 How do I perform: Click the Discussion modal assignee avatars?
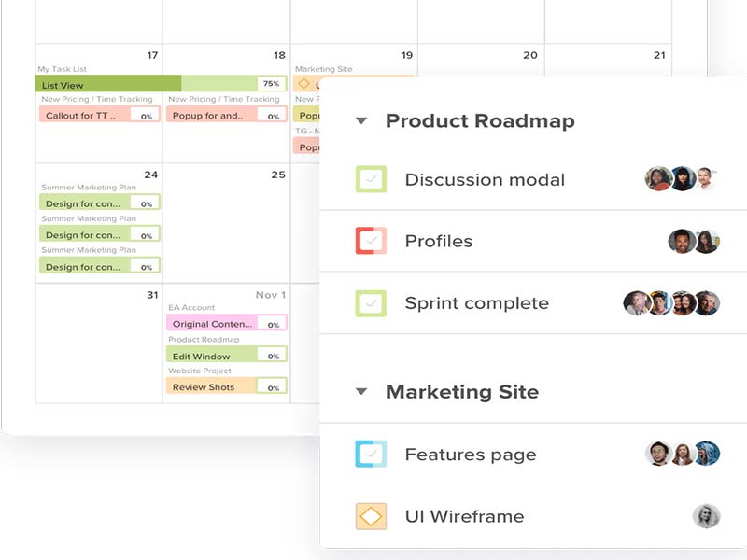pyautogui.click(x=682, y=179)
